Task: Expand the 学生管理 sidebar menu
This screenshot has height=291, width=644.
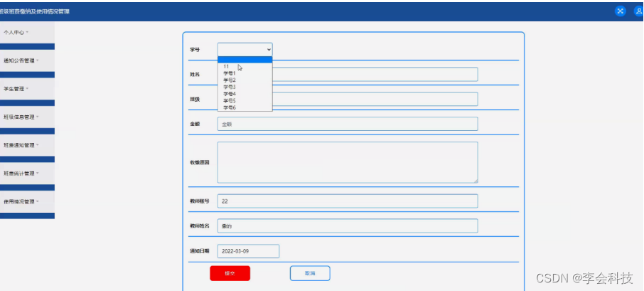Action: pos(27,89)
